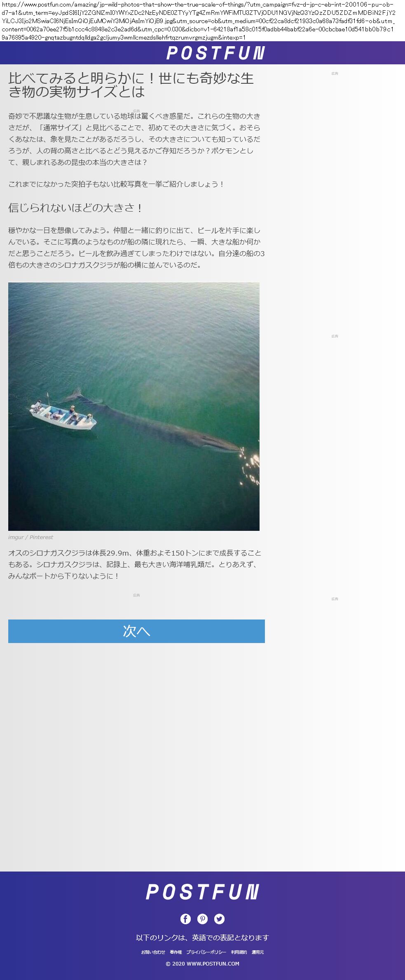The image size is (405, 980).
Task: Click the article title about 実物サイズ
Action: [131, 85]
